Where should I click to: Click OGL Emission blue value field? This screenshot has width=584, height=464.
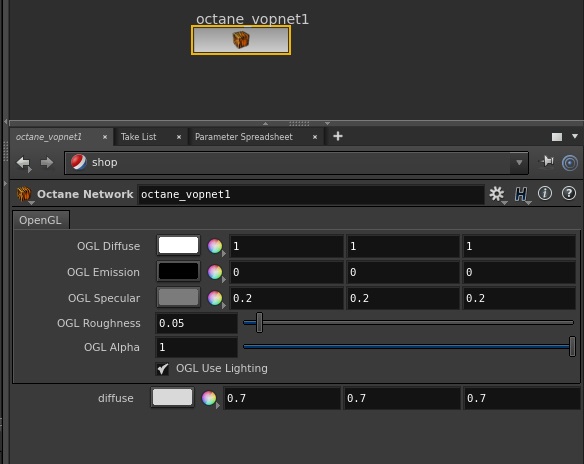click(x=519, y=272)
